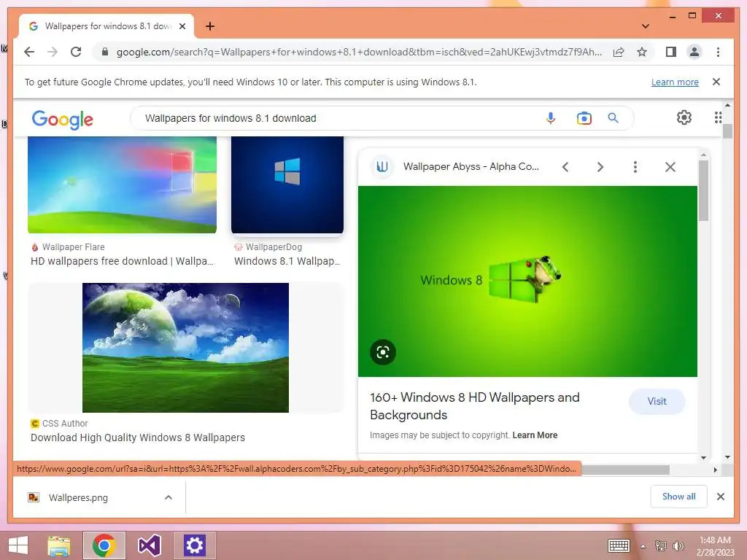Show previous image in preview panel
The image size is (747, 560).
(565, 167)
